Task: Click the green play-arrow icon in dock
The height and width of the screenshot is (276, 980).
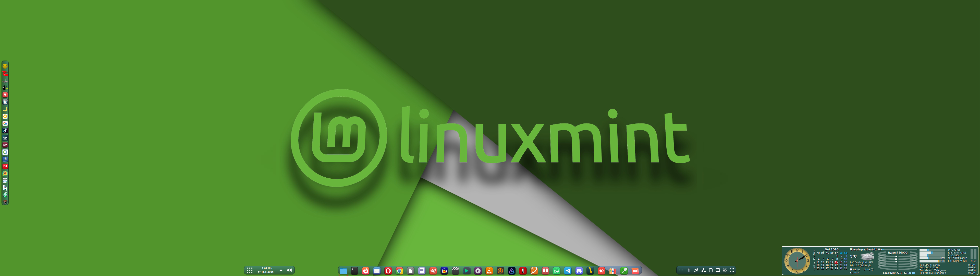Action: [x=467, y=271]
